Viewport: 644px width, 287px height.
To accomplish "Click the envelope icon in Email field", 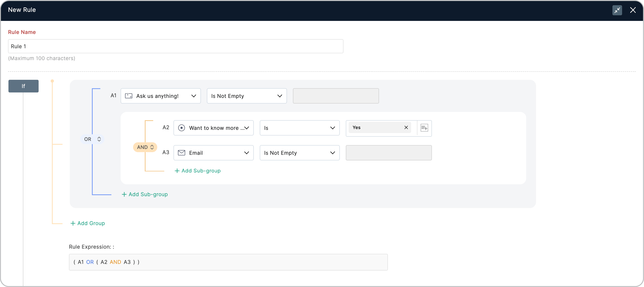I will pyautogui.click(x=182, y=153).
